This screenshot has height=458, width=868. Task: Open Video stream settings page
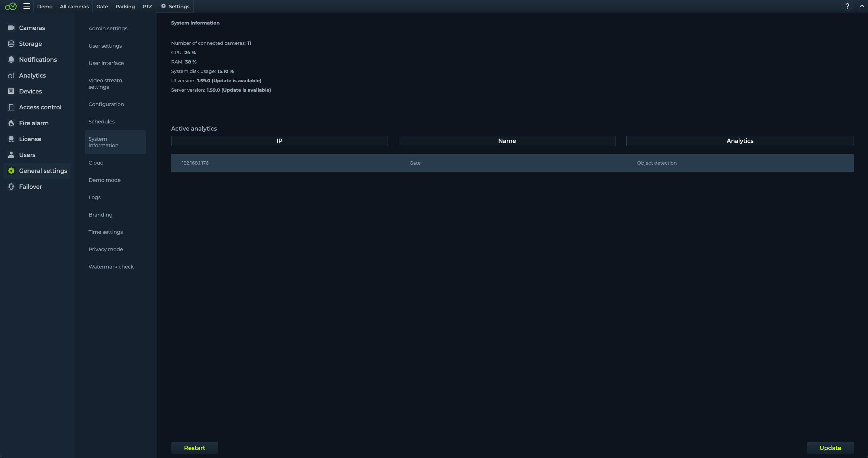[x=105, y=84]
